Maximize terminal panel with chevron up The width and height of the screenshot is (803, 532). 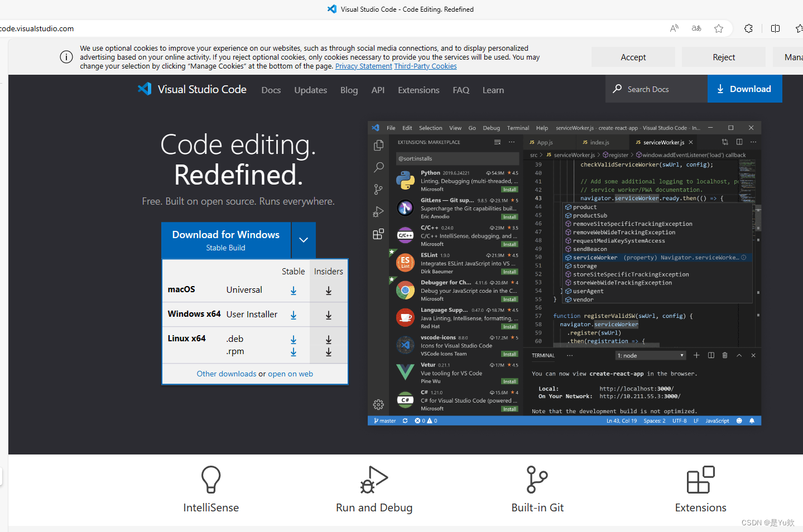click(739, 355)
